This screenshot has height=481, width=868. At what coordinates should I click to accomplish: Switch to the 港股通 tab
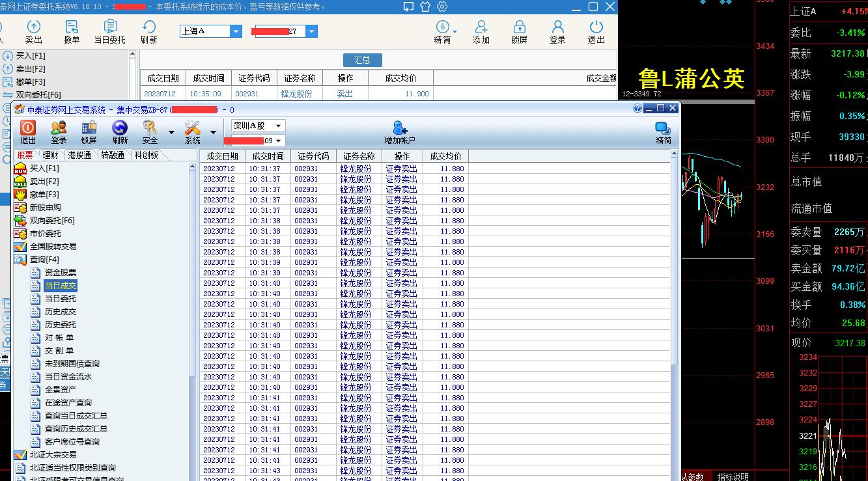tap(79, 155)
